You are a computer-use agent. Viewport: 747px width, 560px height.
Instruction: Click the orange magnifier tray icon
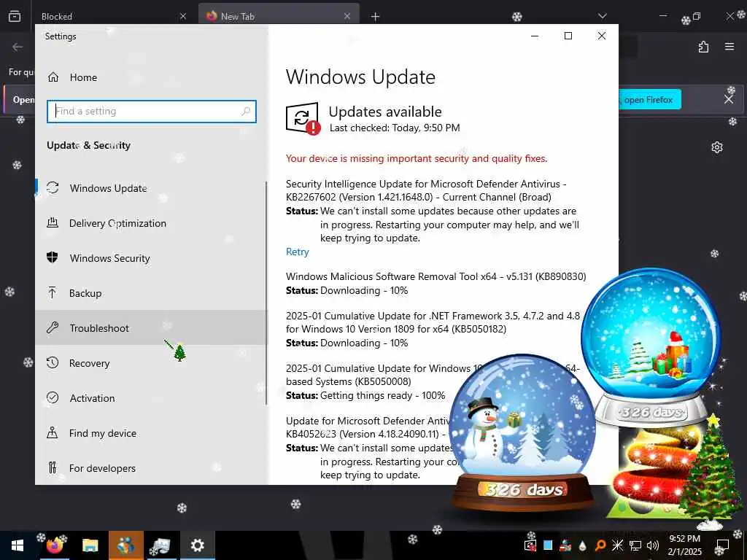click(600, 545)
